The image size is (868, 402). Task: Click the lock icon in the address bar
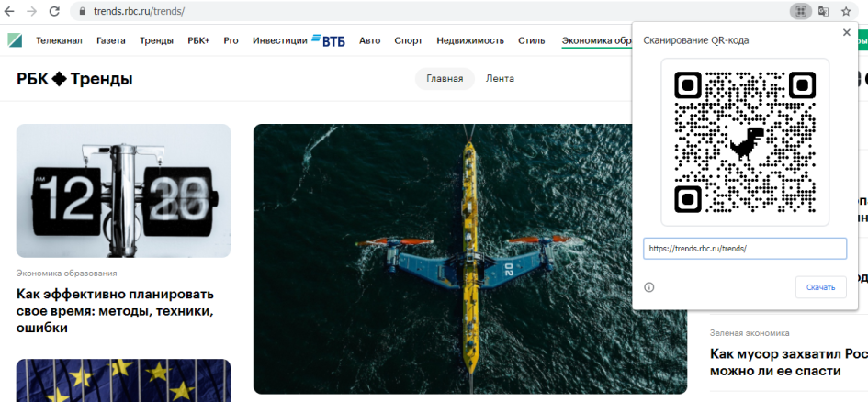(x=83, y=11)
